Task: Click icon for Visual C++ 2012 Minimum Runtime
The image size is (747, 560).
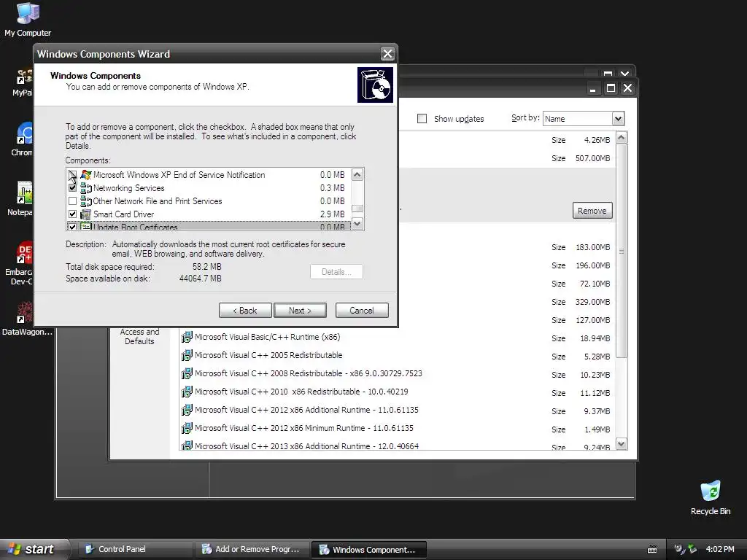Action: tap(187, 428)
